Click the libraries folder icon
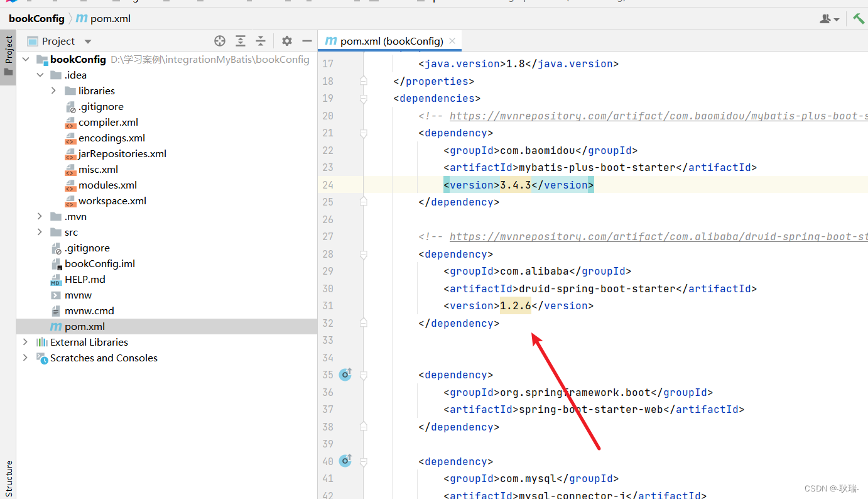Image resolution: width=868 pixels, height=499 pixels. (x=70, y=90)
